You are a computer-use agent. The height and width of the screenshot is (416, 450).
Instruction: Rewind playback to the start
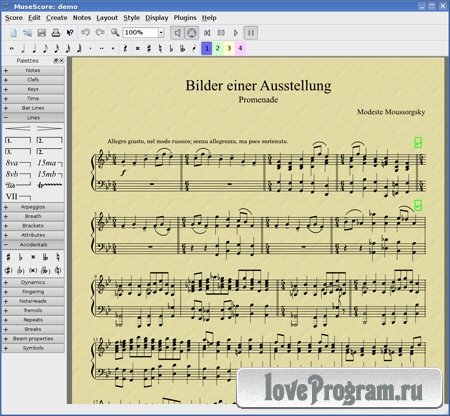coord(207,33)
